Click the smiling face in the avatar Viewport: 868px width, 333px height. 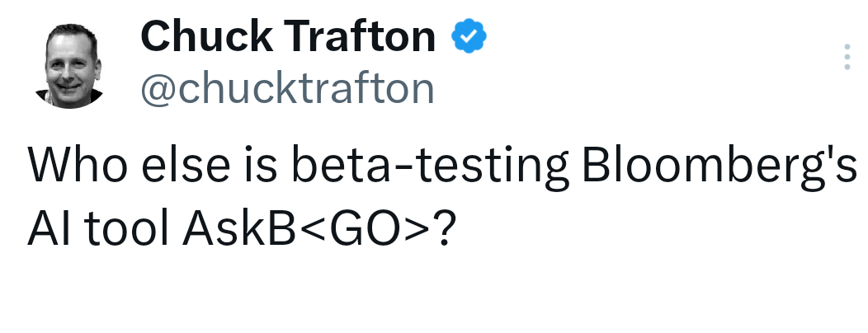click(x=70, y=67)
